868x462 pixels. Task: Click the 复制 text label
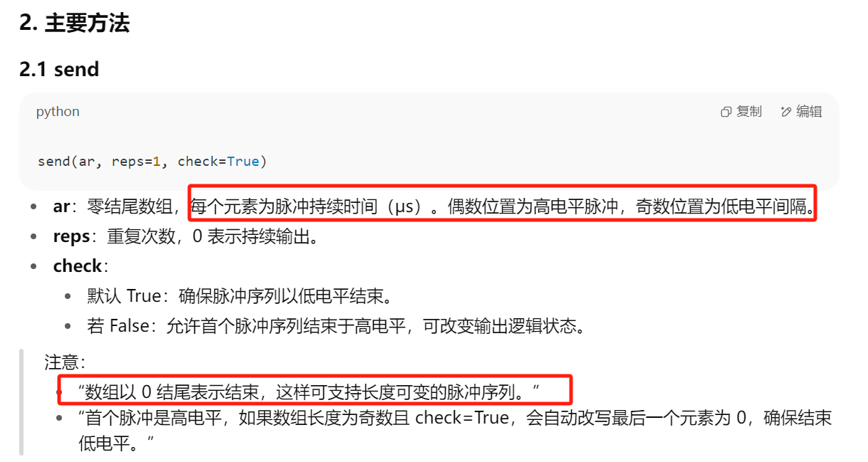tap(749, 112)
